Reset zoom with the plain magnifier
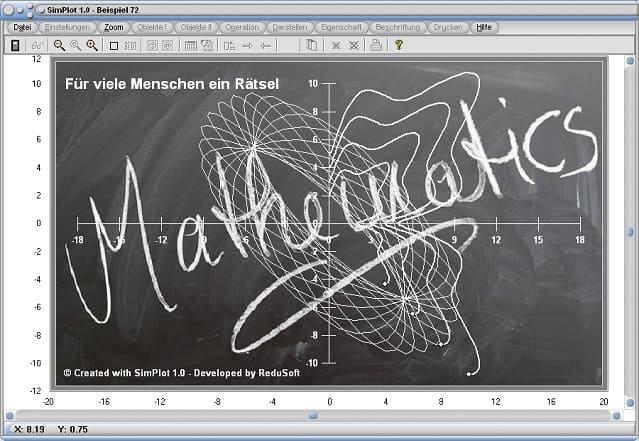 [x=75, y=45]
